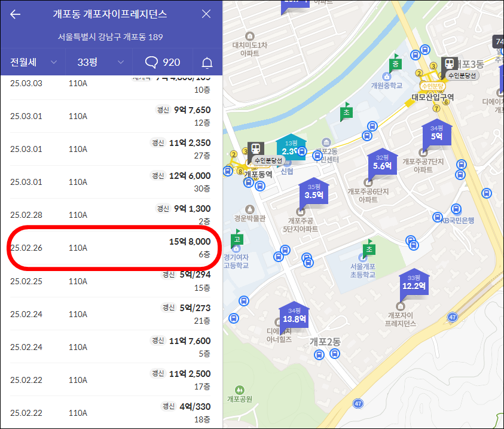This screenshot has height=429, width=504.
Task: Click the 개포자이프레지던스 map label
Action: 401,320
